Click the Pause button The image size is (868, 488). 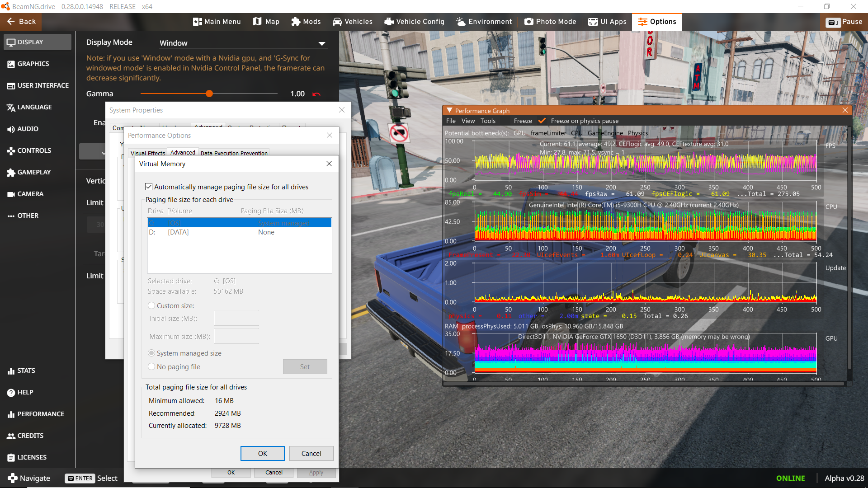[x=844, y=22]
